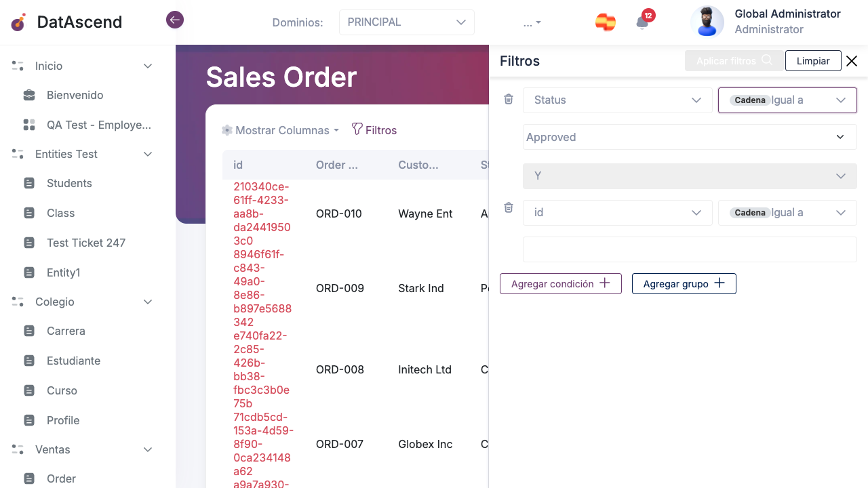Go to Bienvenido page

pyautogui.click(x=75, y=95)
